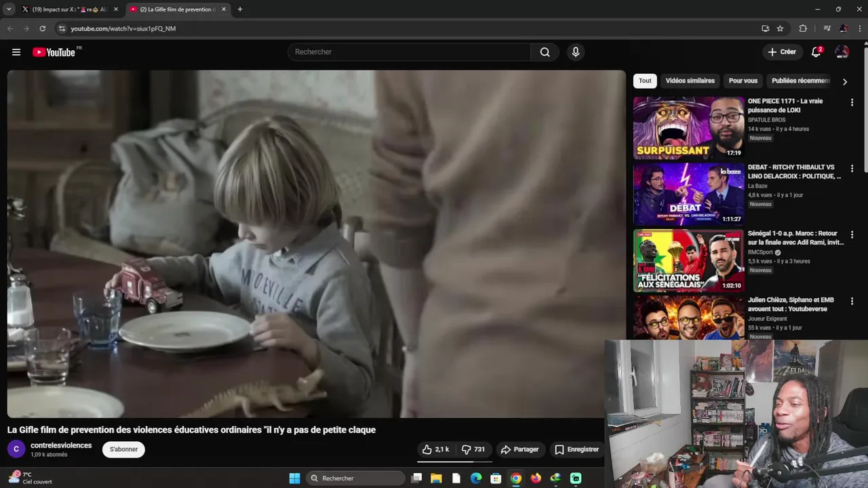Open File Explorer from taskbar
Viewport: 868px width, 488px height.
(x=436, y=479)
